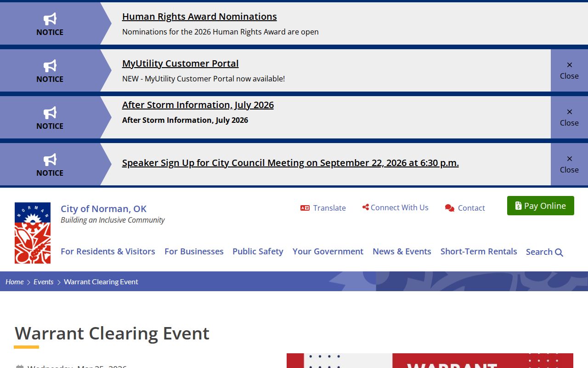Click the green Pay Online button
The height and width of the screenshot is (368, 588).
[x=541, y=206]
